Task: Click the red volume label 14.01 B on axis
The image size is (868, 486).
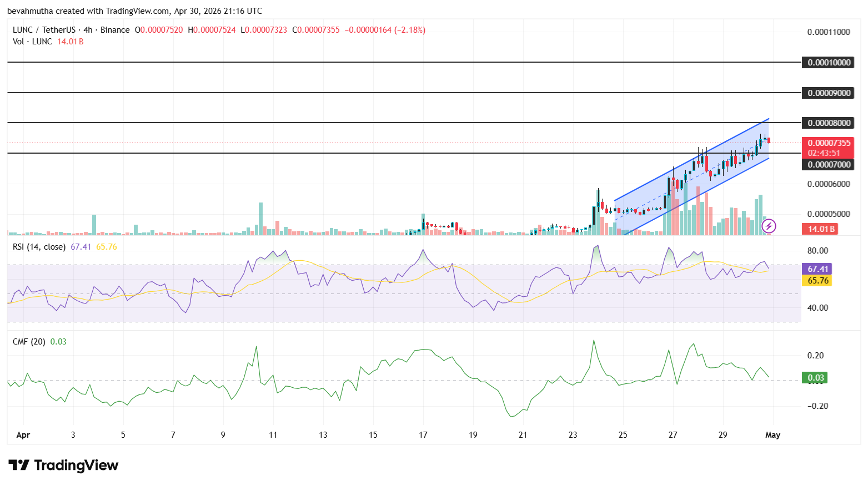Action: [821, 229]
